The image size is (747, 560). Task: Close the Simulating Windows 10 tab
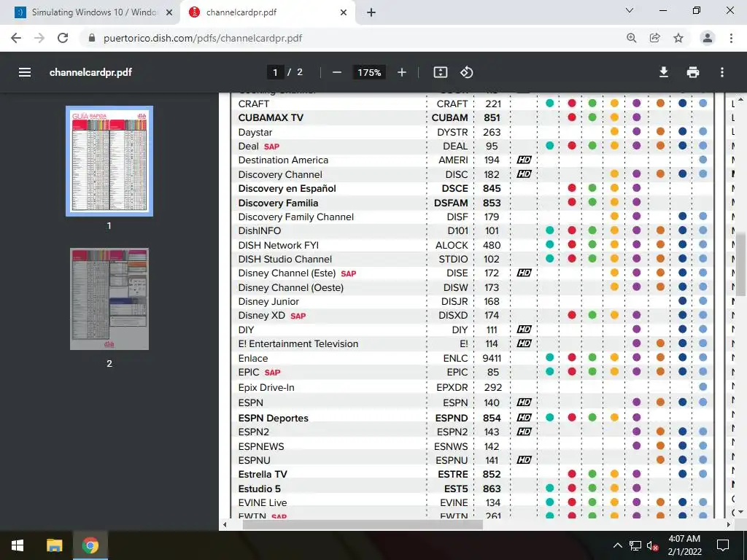point(169,12)
